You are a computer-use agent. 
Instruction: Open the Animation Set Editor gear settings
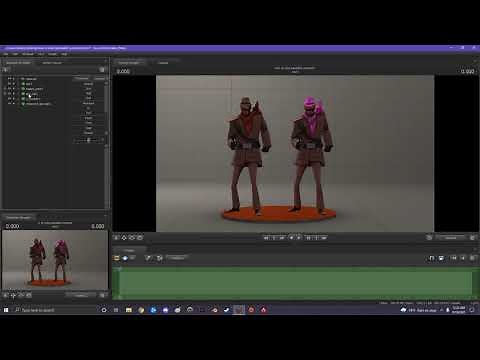102,70
